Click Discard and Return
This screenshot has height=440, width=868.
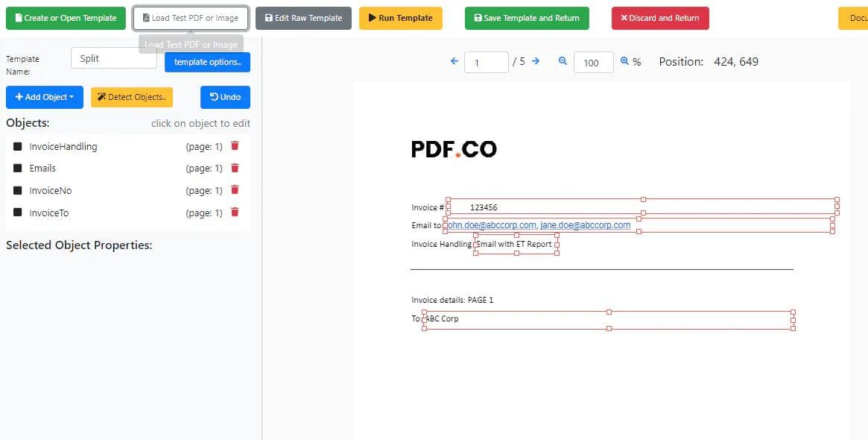tap(660, 17)
